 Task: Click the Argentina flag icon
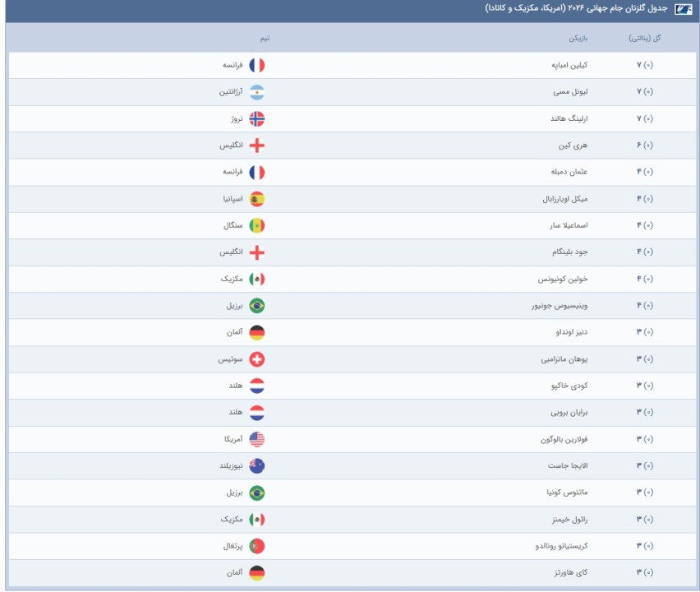(256, 92)
